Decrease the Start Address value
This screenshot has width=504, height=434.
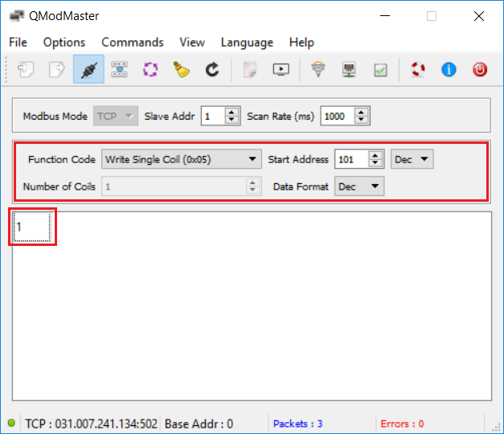(375, 163)
